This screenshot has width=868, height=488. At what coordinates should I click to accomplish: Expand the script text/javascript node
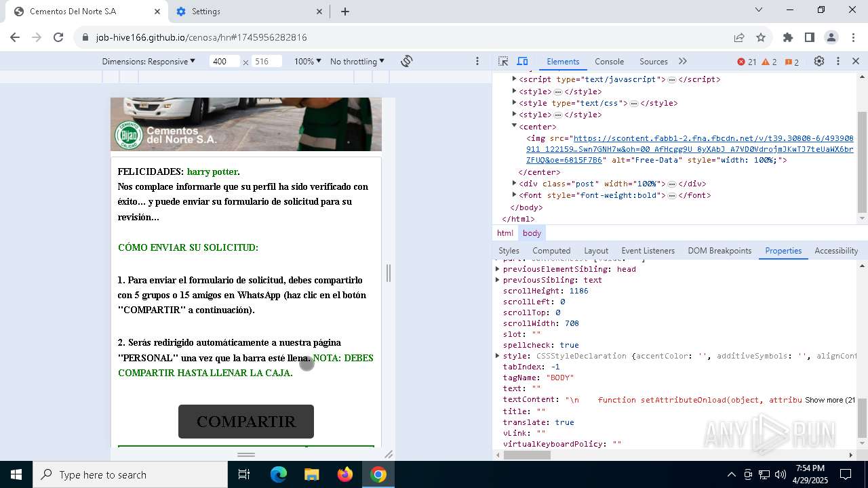[514, 79]
